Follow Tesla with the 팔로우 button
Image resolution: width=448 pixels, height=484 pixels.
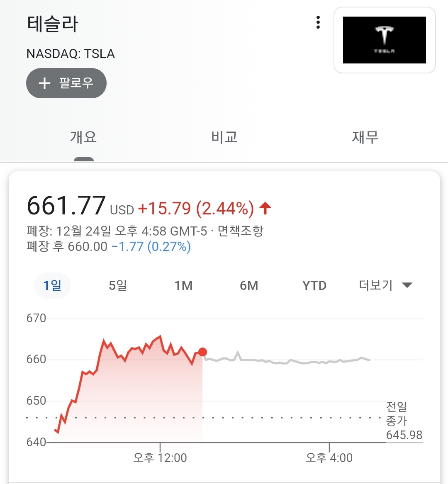(x=66, y=83)
